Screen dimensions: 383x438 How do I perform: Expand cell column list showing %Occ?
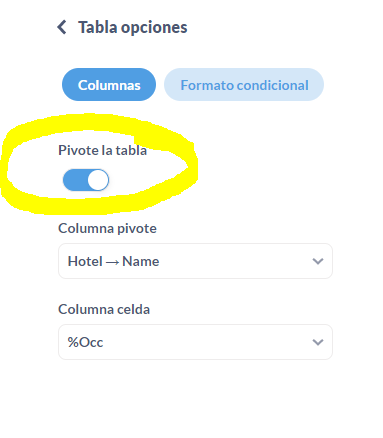click(195, 342)
